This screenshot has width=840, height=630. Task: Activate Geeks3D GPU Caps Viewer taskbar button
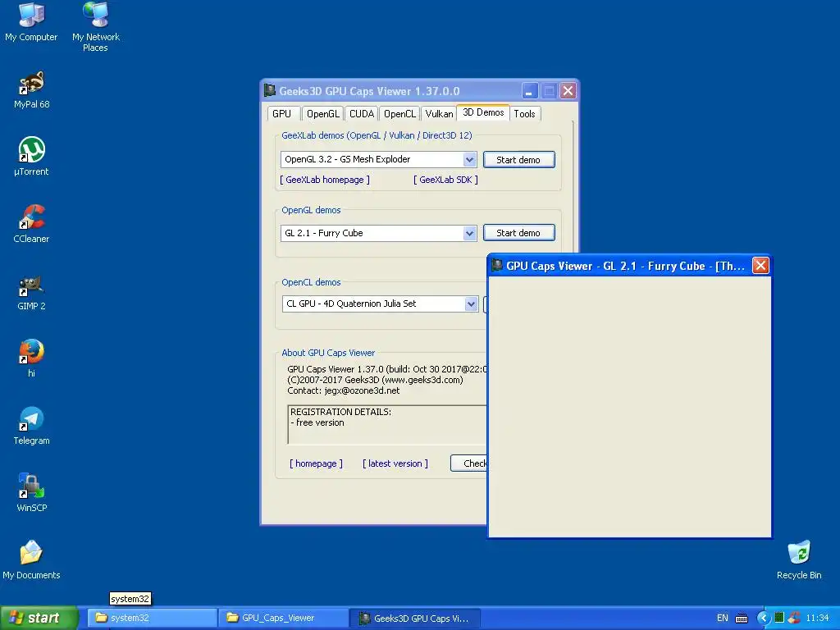(x=414, y=618)
